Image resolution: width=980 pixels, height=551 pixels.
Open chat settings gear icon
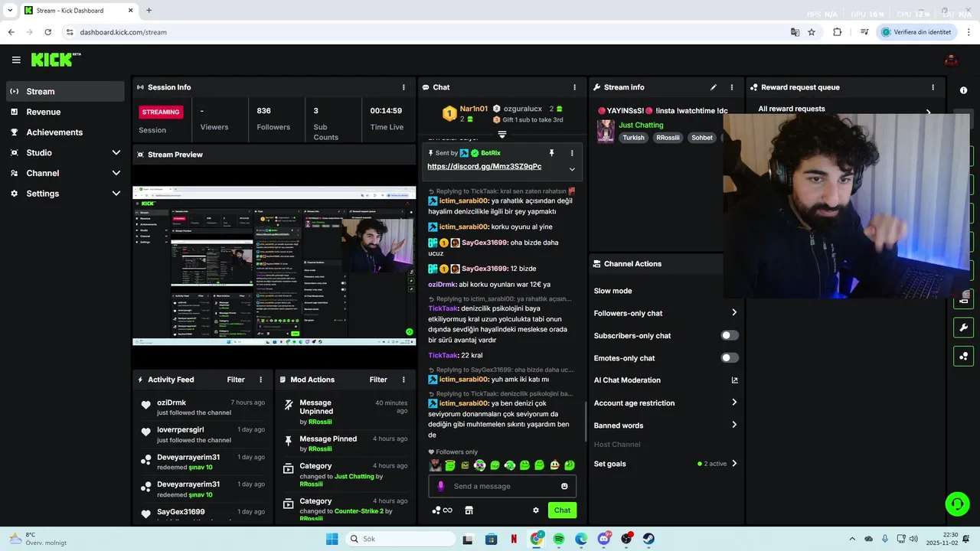click(x=536, y=510)
